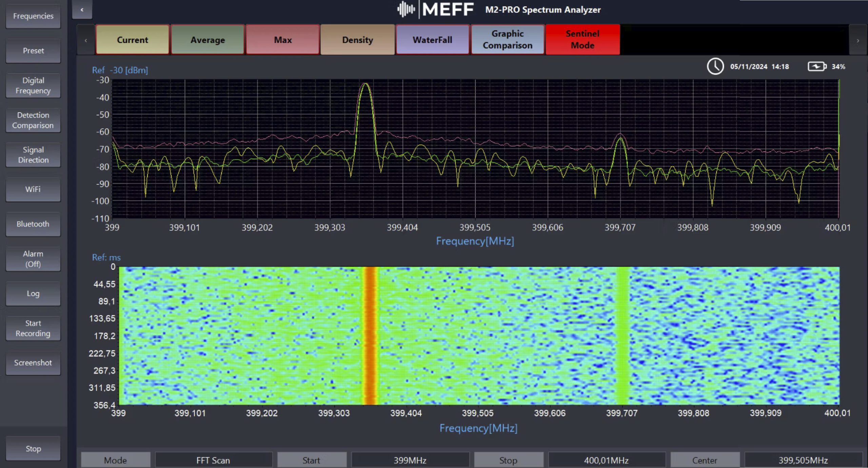This screenshot has height=468, width=868.
Task: Click the FFT Scan mode field
Action: point(213,460)
